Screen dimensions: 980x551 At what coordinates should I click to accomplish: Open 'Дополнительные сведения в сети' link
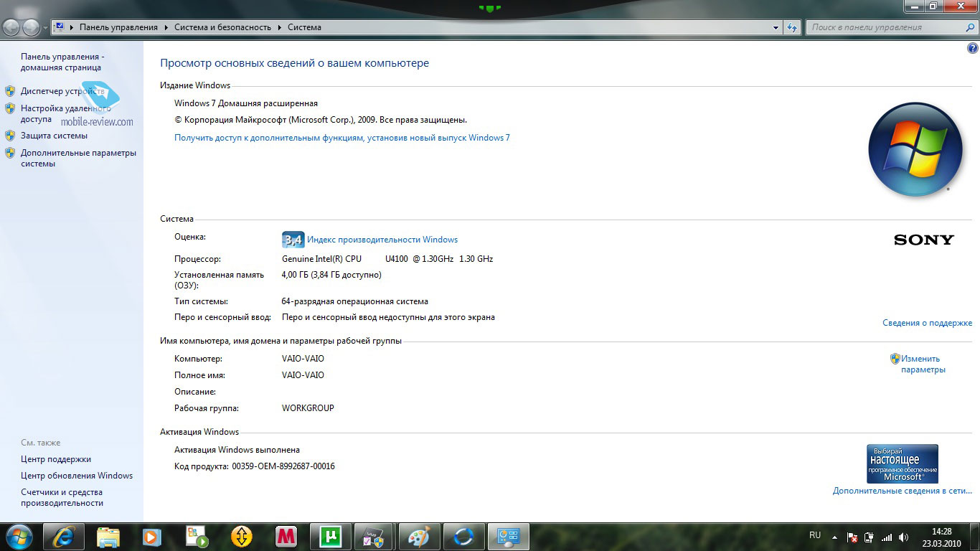(x=903, y=491)
